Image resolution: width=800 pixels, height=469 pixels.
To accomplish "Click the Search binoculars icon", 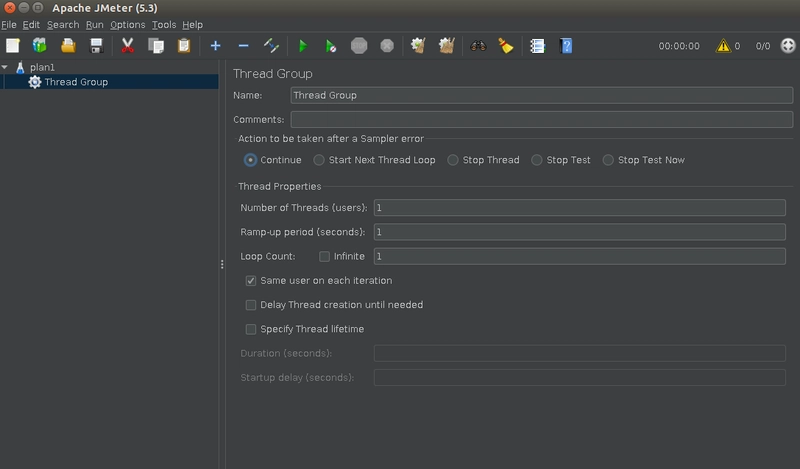I will click(478, 46).
